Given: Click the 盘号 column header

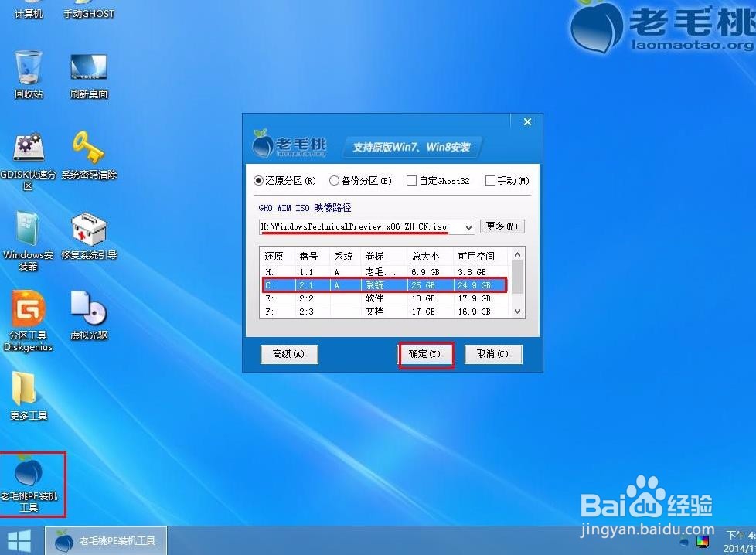Looking at the screenshot, I should pos(312,257).
